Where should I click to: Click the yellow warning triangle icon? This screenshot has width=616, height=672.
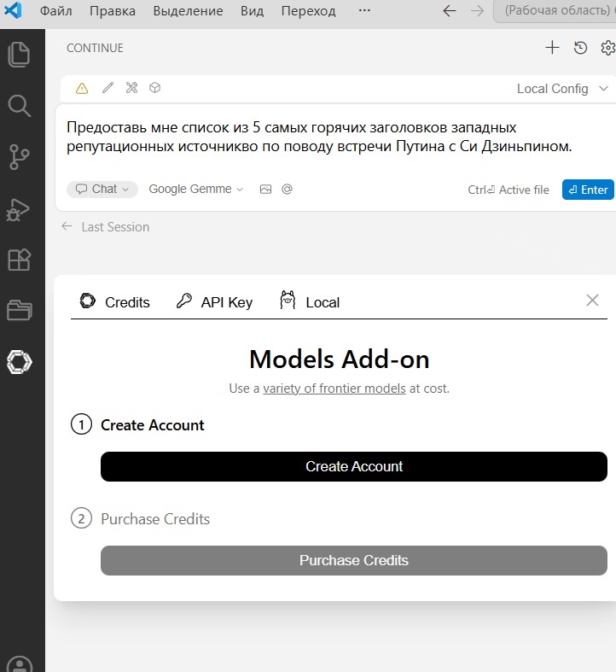coord(82,88)
